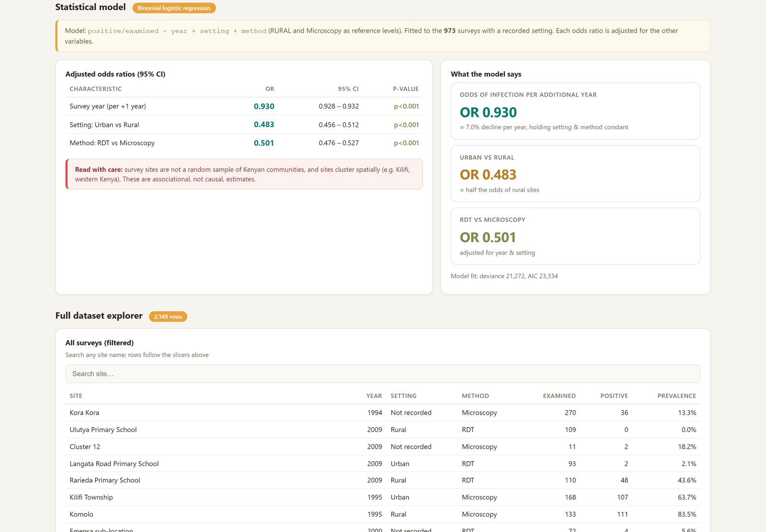This screenshot has height=532, width=766.
Task: Click the 95% CI column header
Action: (348, 89)
